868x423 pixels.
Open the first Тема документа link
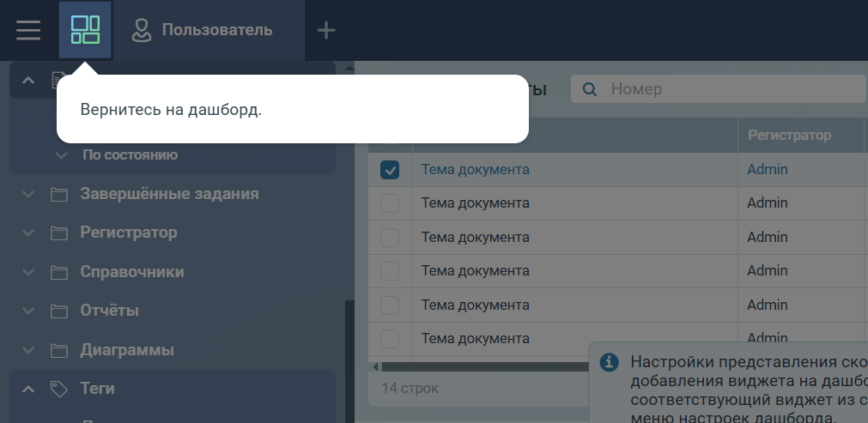click(x=475, y=170)
